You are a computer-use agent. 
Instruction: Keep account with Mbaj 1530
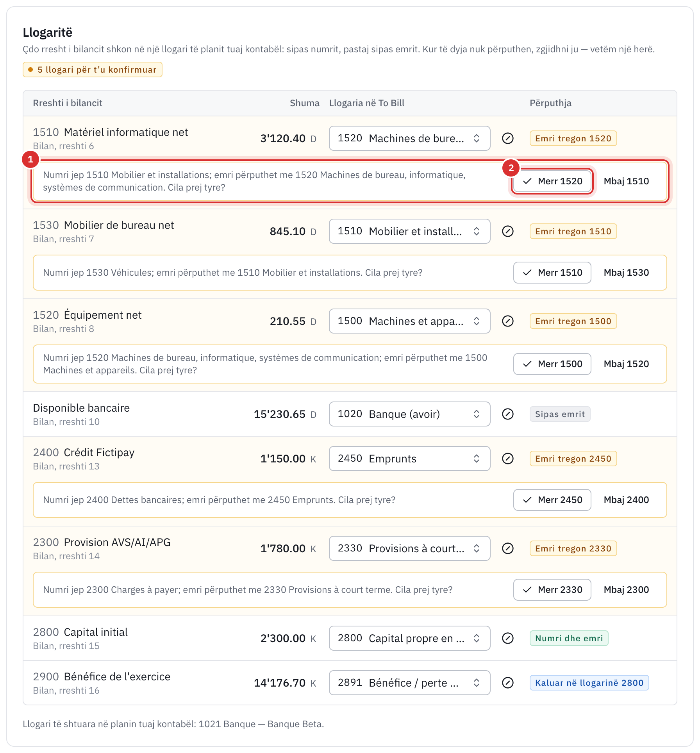point(626,273)
